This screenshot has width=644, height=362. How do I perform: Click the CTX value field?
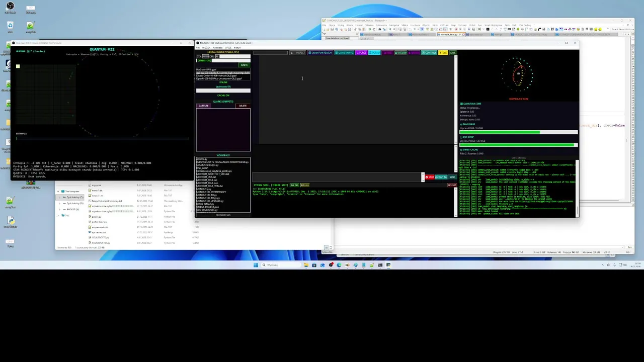(205, 56)
